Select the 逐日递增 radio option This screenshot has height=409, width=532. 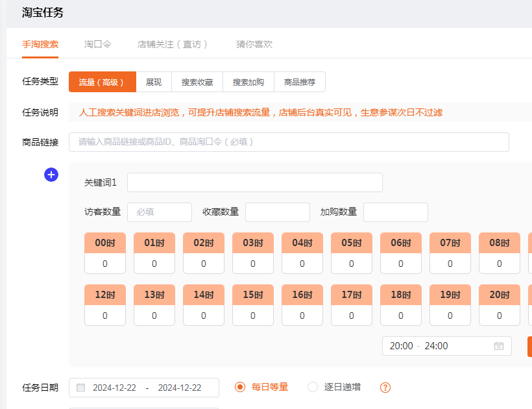click(x=313, y=387)
